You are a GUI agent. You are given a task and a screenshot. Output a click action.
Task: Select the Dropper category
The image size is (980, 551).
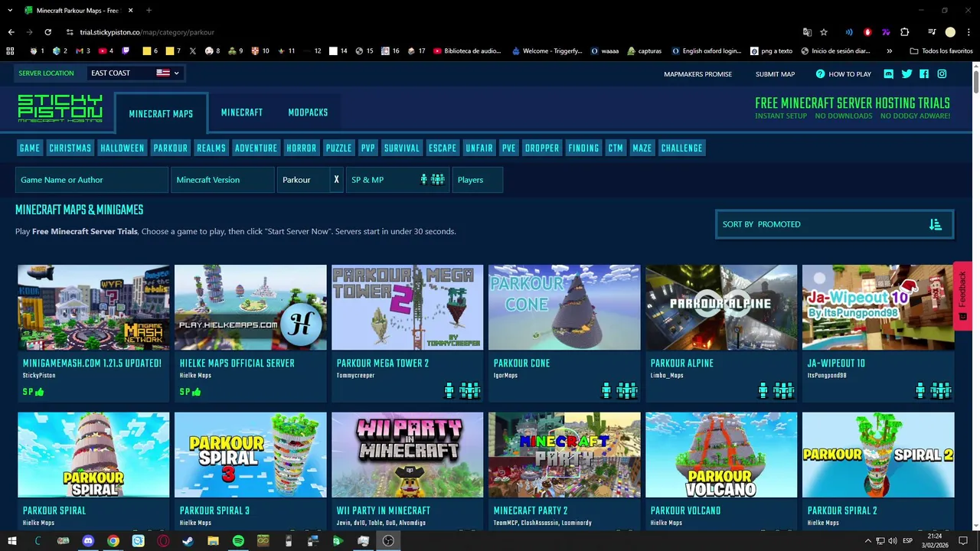[542, 148]
